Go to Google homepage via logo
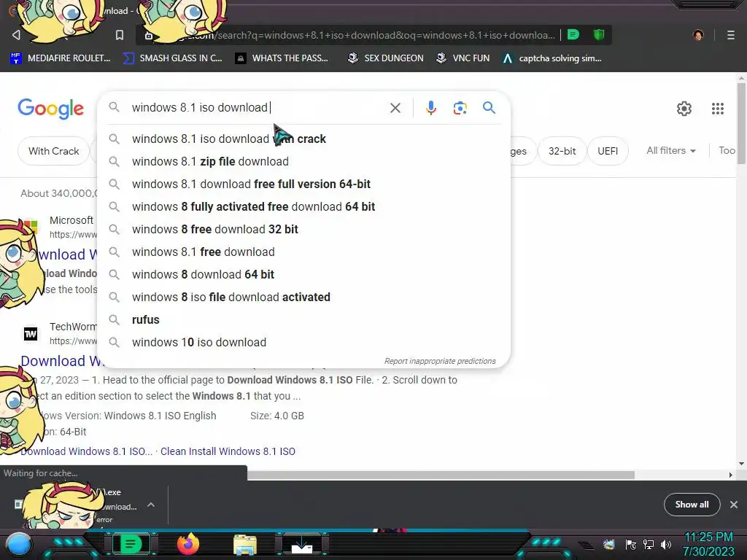The height and width of the screenshot is (560, 747). [x=51, y=109]
